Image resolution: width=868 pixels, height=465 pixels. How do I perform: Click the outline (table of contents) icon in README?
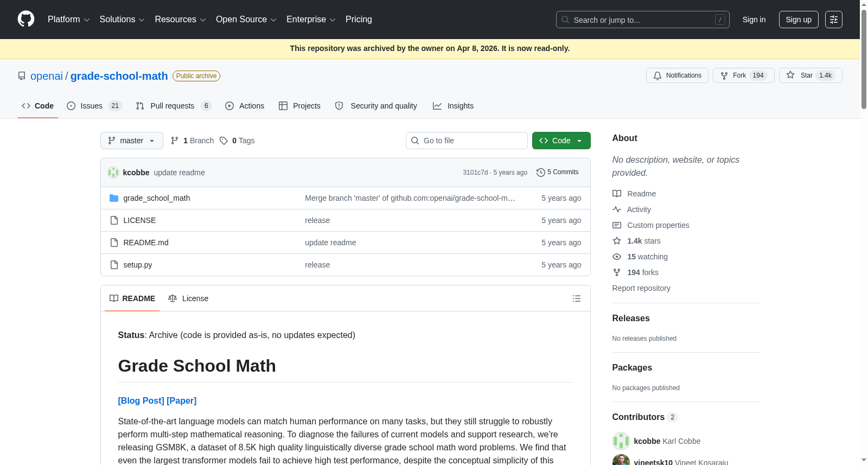(577, 298)
